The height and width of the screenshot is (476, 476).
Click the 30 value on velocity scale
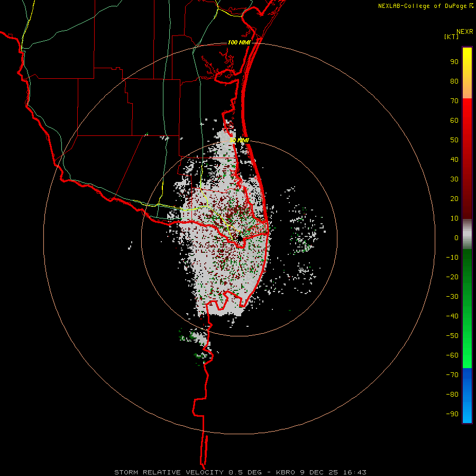pyautogui.click(x=454, y=179)
